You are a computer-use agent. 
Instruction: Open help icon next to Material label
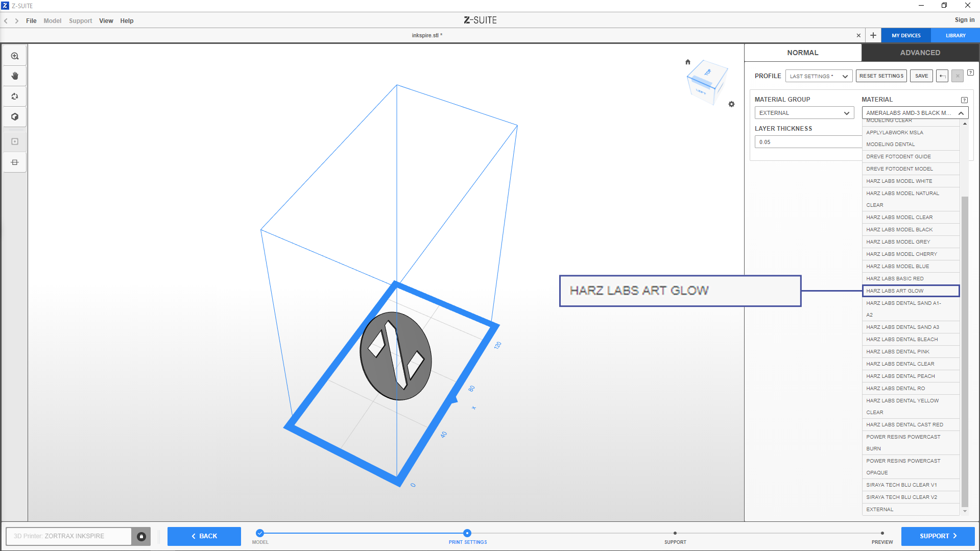[x=964, y=100]
